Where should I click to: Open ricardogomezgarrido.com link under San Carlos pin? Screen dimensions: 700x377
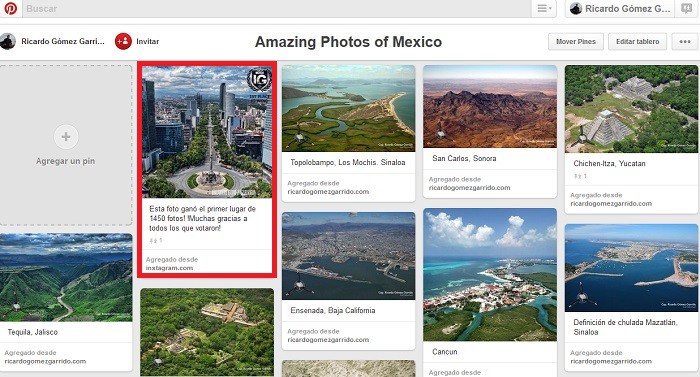tap(469, 188)
